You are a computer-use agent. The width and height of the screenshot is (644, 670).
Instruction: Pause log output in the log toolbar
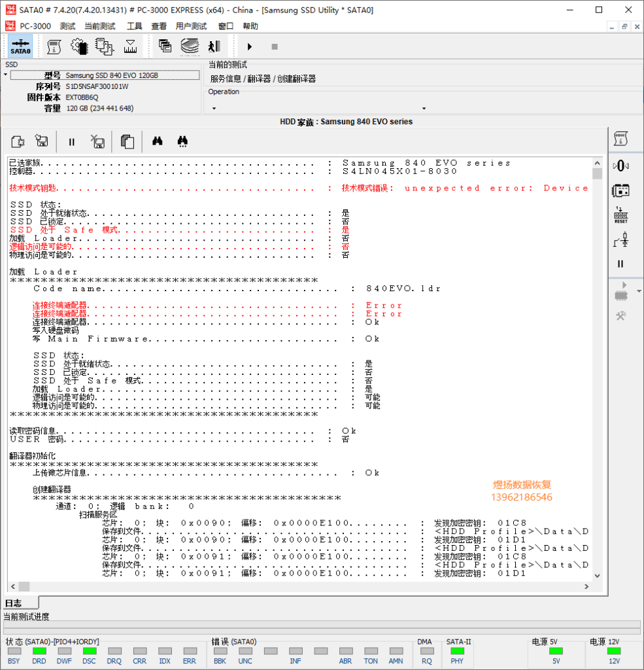click(x=72, y=142)
